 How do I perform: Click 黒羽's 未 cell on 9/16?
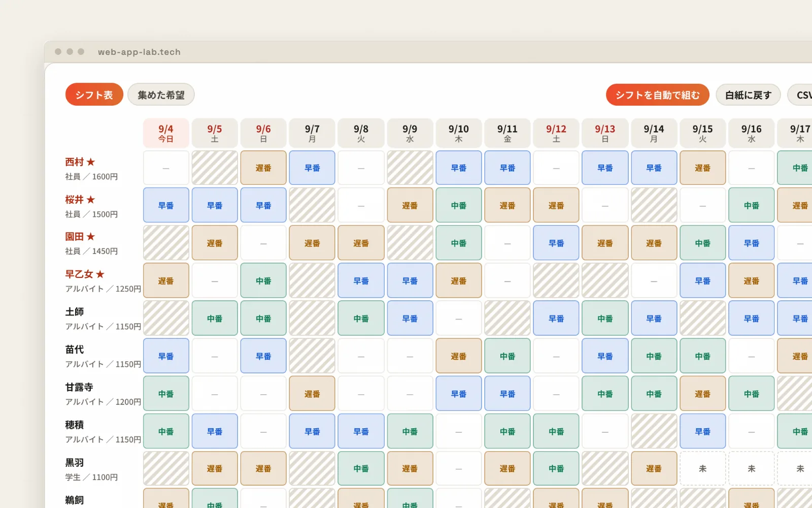coord(752,468)
